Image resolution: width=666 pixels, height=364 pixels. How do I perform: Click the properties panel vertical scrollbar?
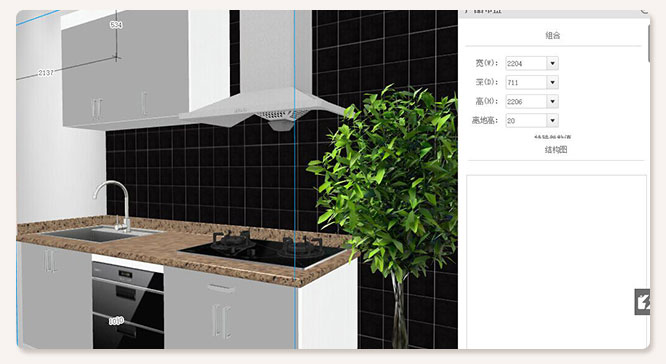click(x=648, y=43)
